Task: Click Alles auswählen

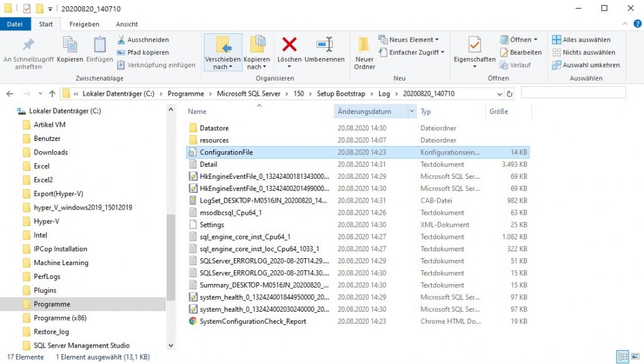Action: 581,40
